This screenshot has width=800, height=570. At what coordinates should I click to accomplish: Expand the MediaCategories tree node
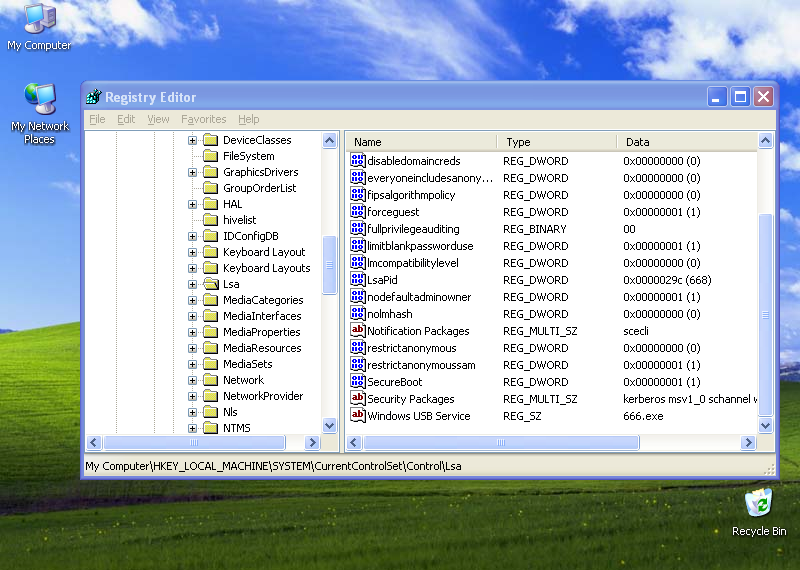click(x=192, y=300)
